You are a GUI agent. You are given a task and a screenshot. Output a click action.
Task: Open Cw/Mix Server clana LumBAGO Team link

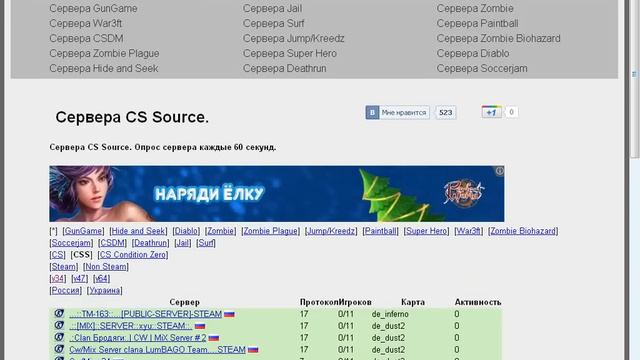pyautogui.click(x=158, y=349)
